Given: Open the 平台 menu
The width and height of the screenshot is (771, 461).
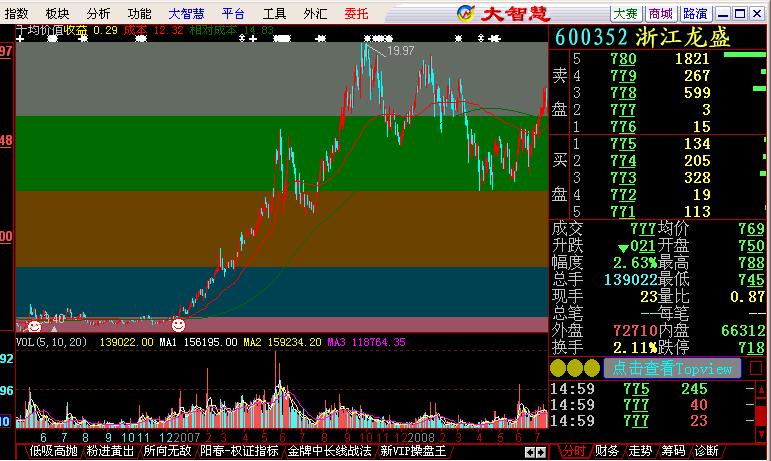Looking at the screenshot, I should tap(233, 13).
